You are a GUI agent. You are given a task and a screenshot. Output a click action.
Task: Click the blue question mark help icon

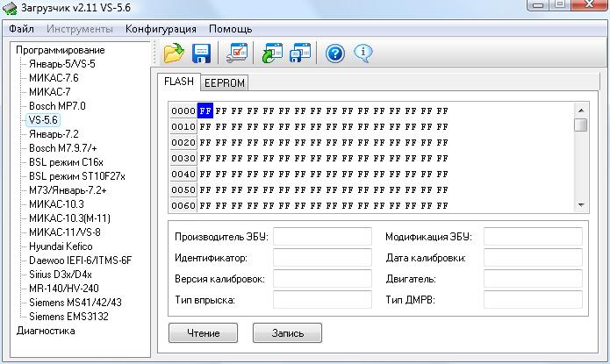click(335, 54)
